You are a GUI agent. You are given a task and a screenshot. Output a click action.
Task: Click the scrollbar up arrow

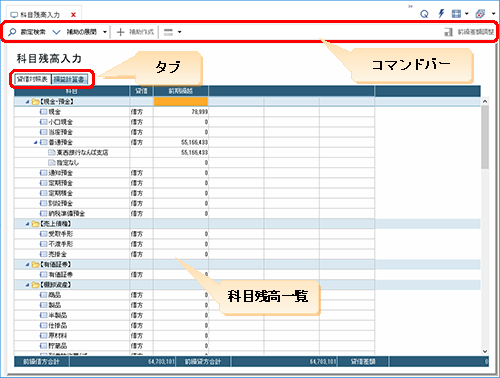point(485,101)
